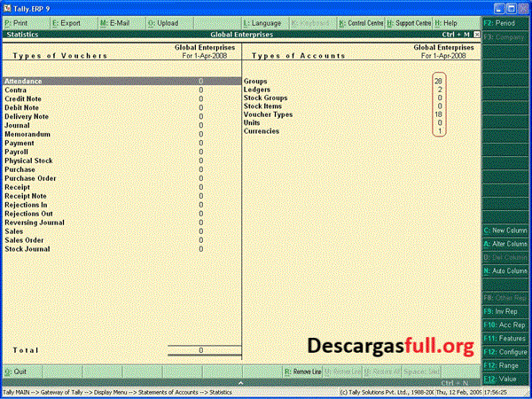Select the Attendance voucher row
532x399 pixels.
coord(121,82)
